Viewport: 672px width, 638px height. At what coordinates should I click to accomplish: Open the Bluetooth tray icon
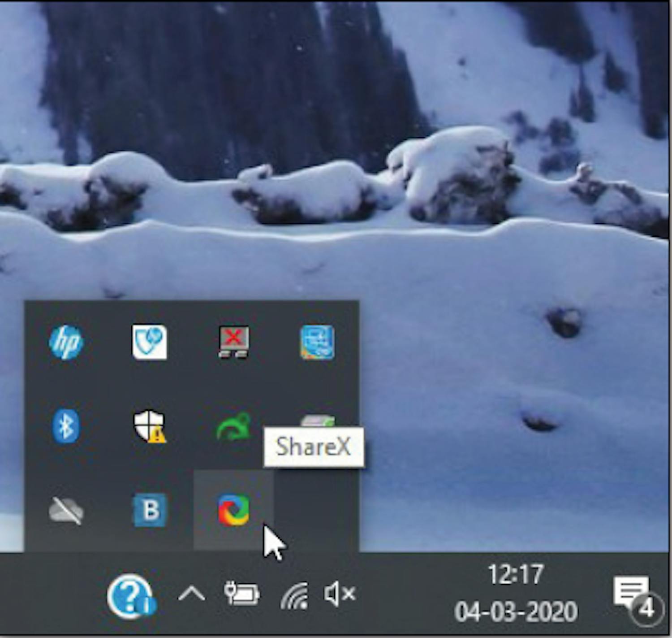point(66,426)
